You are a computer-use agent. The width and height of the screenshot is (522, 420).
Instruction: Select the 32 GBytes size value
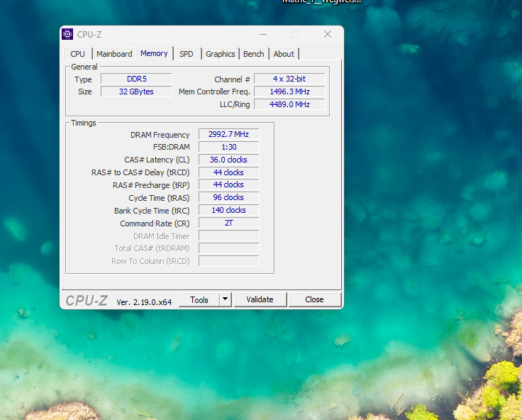pyautogui.click(x=136, y=92)
